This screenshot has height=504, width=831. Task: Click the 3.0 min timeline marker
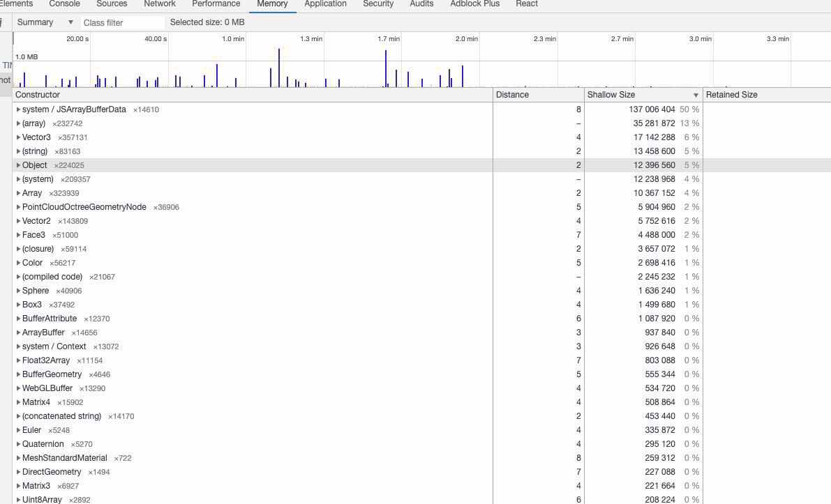point(700,39)
